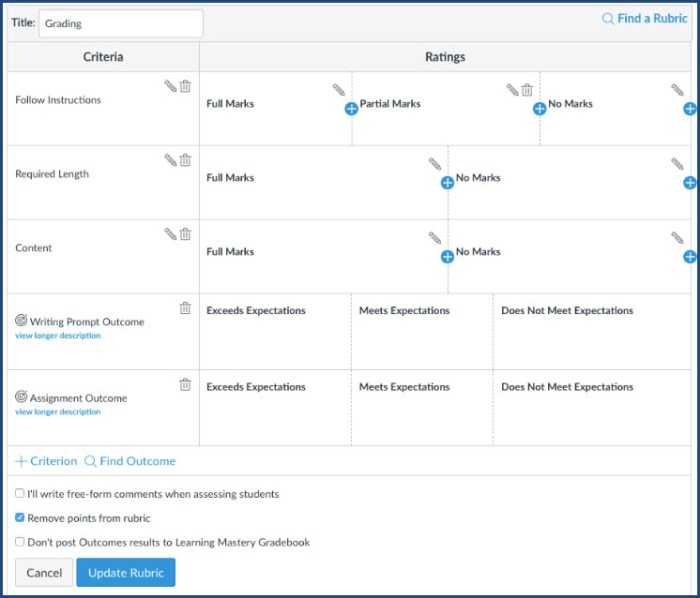The image size is (700, 598).
Task: Delete the Partial Marks rating
Action: tap(527, 90)
